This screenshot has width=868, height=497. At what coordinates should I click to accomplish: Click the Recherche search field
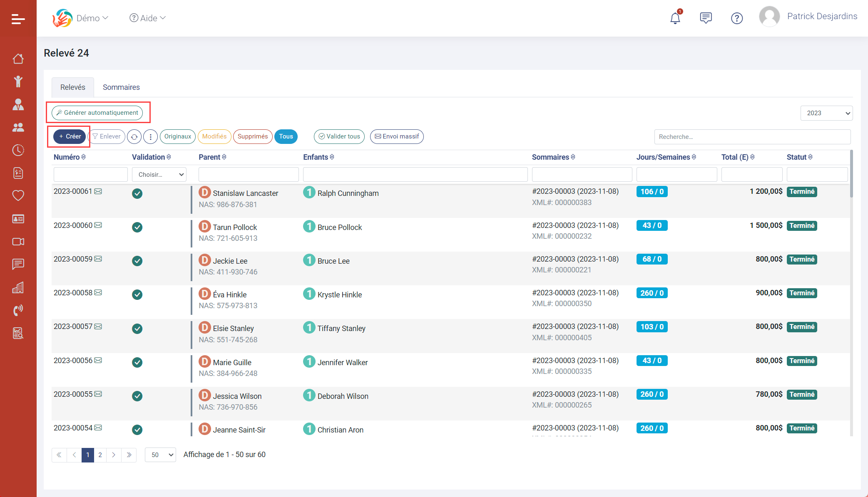click(752, 137)
